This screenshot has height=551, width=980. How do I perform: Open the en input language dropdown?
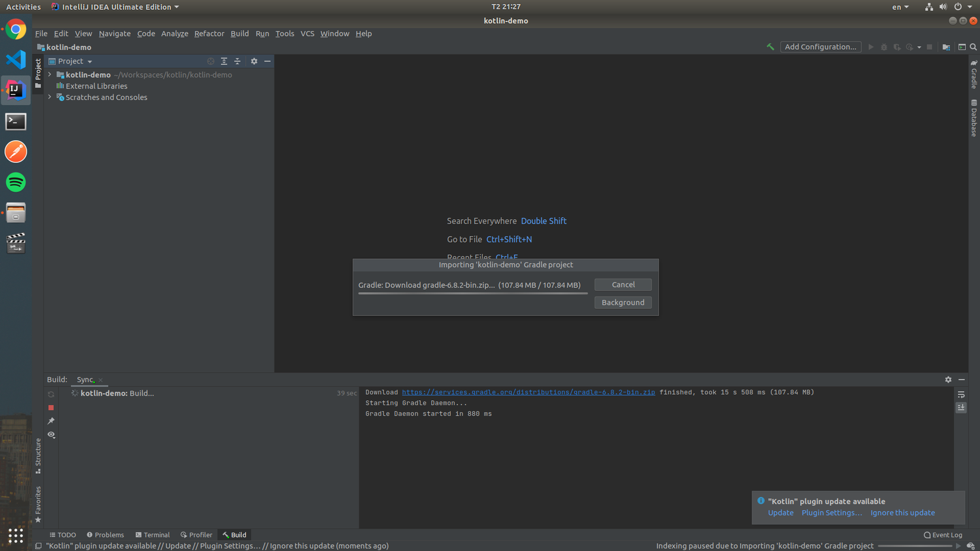tap(900, 7)
